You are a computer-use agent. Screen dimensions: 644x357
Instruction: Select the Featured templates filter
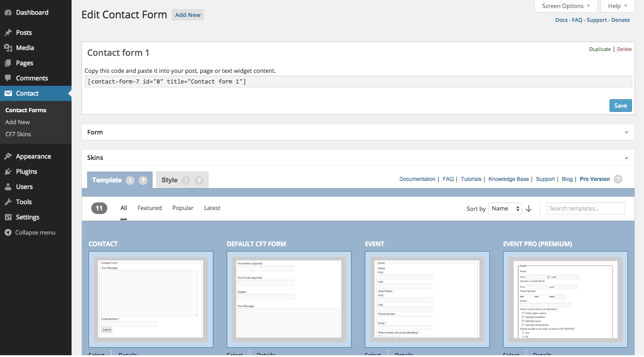tap(149, 208)
